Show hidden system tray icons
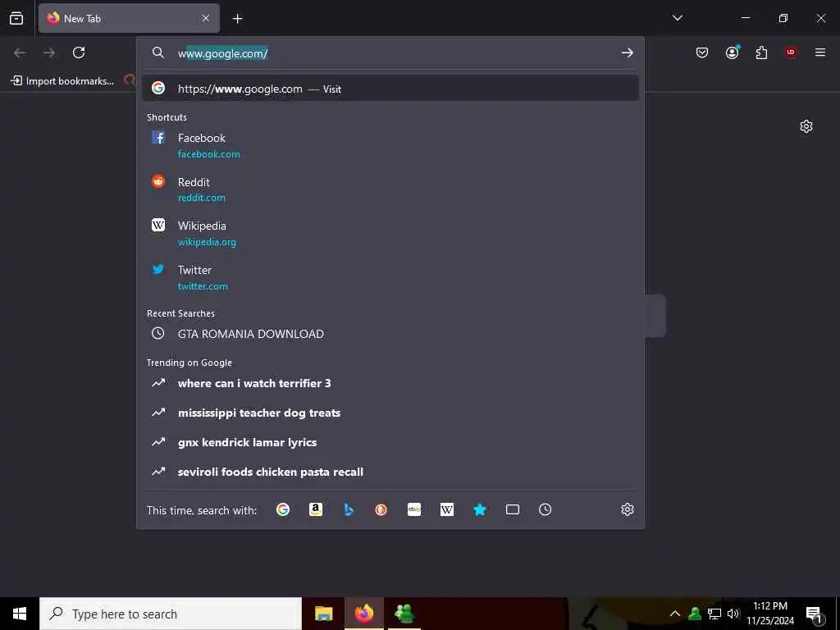The height and width of the screenshot is (630, 840). tap(675, 614)
